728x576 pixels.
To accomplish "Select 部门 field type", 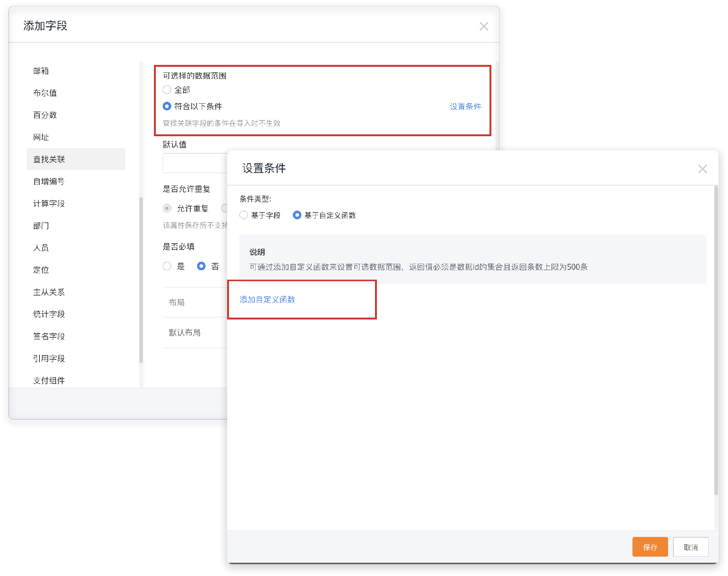I will pyautogui.click(x=76, y=226).
